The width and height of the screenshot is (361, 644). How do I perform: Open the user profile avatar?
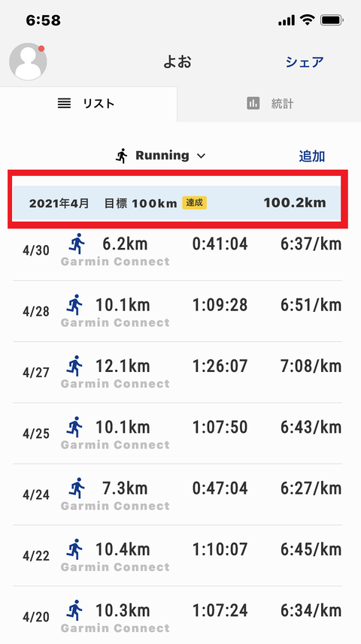click(x=28, y=62)
